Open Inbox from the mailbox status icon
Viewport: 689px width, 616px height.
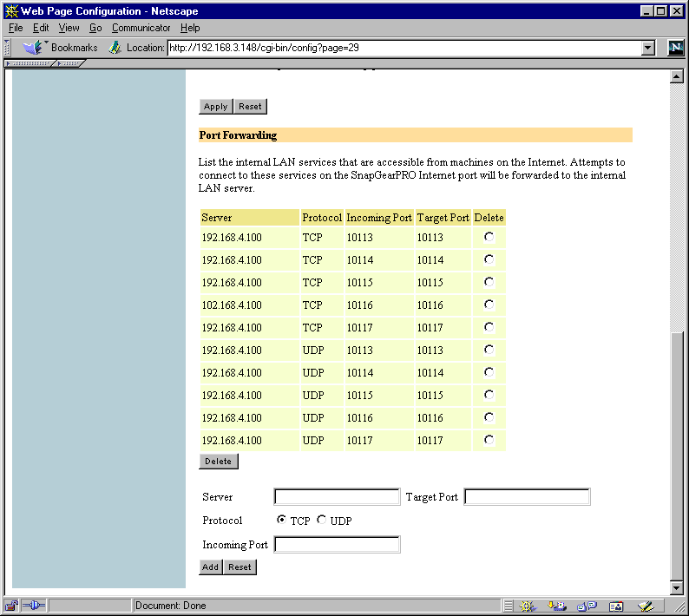(x=557, y=606)
